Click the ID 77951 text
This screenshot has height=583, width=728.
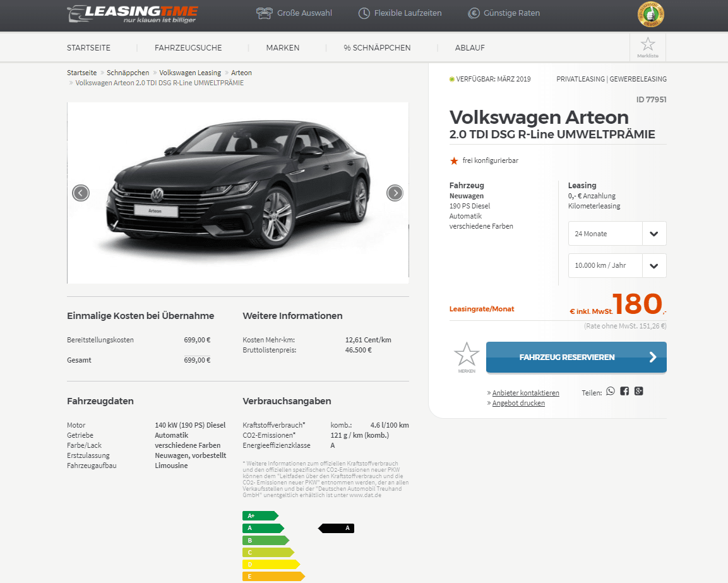click(x=651, y=99)
